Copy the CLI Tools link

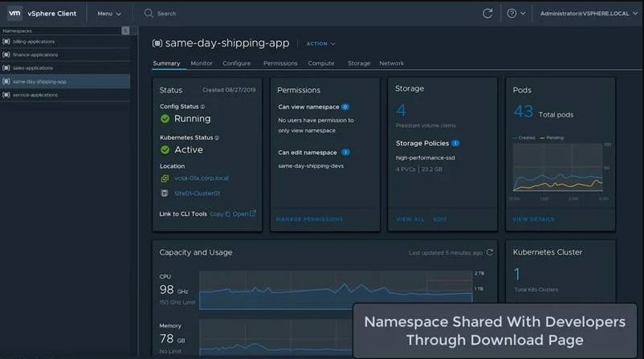220,214
